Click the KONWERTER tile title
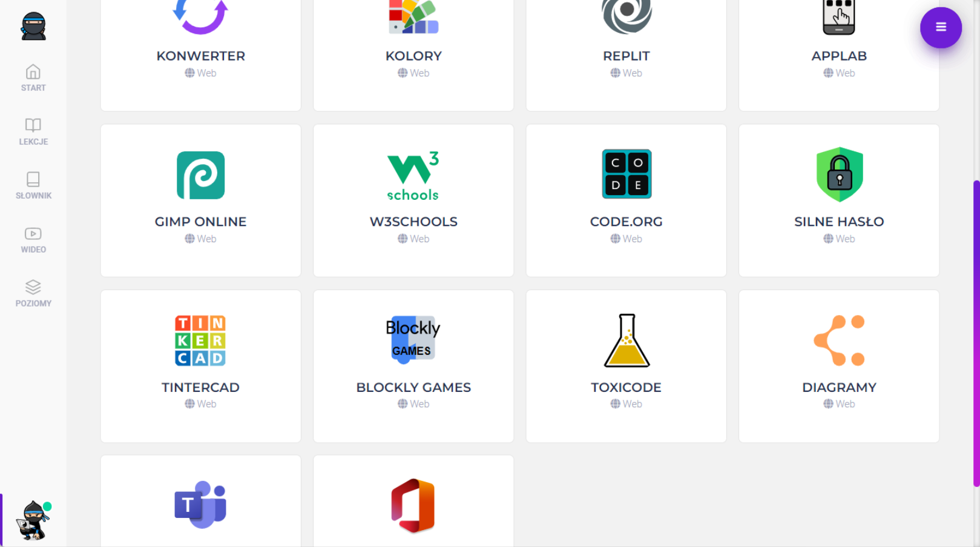The height and width of the screenshot is (547, 980). coord(200,56)
